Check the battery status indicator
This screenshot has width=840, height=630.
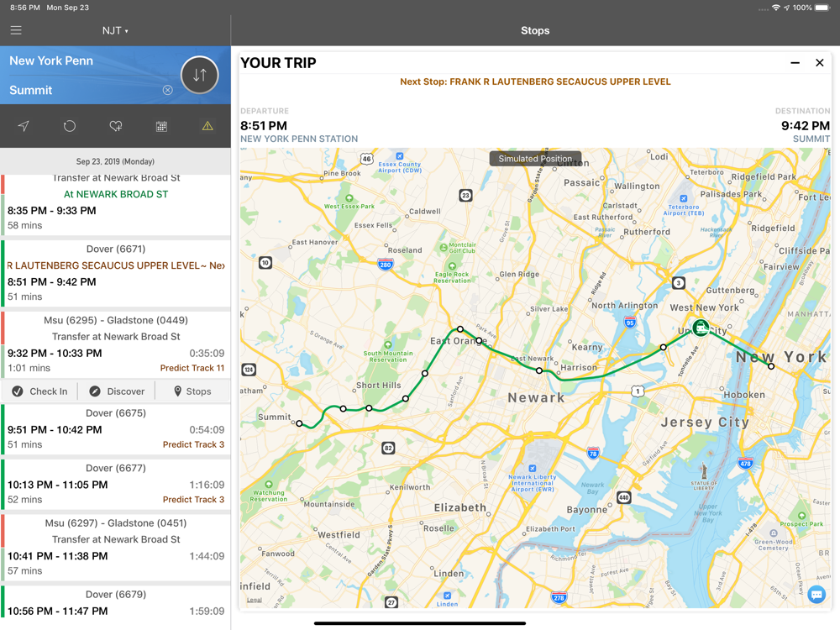pyautogui.click(x=822, y=8)
